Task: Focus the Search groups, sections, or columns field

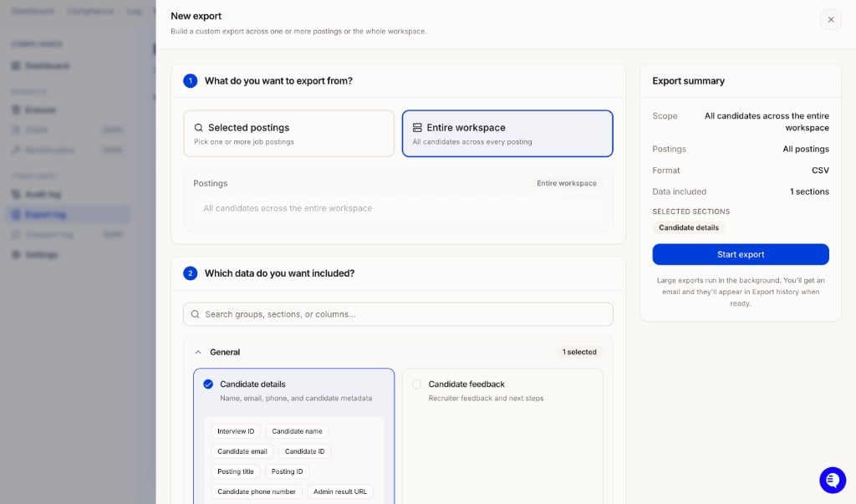Action: [398, 314]
